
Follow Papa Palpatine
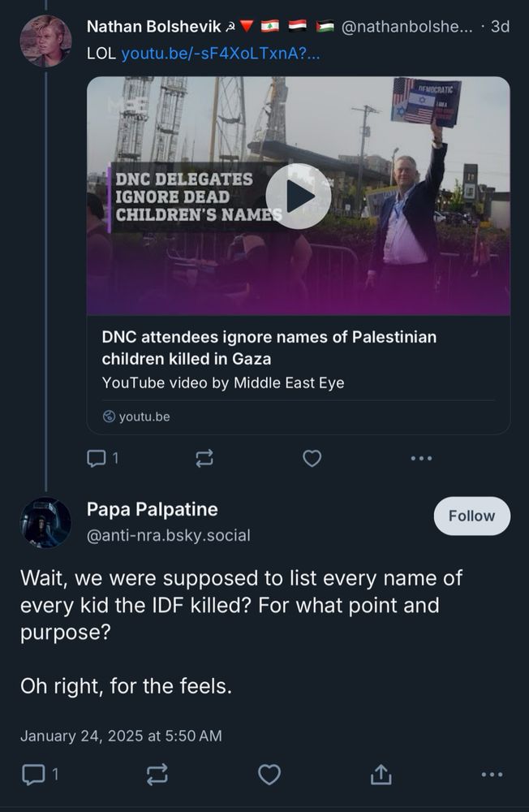(x=471, y=515)
